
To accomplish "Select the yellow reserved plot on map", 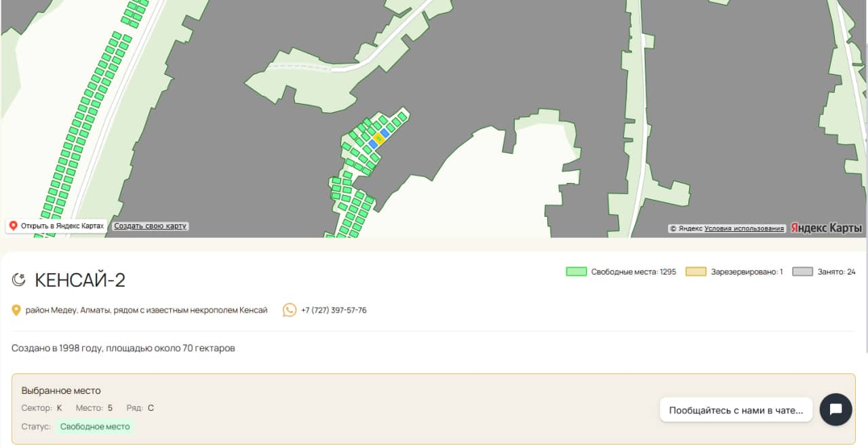I will 379,139.
